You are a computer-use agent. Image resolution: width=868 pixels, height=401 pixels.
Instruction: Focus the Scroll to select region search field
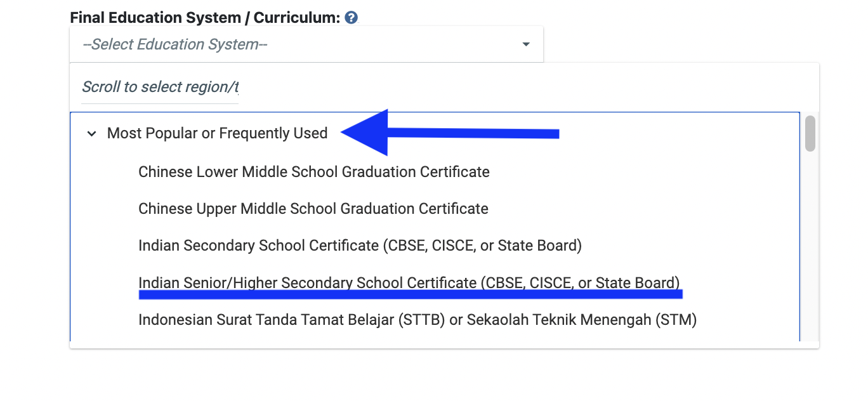tap(160, 87)
